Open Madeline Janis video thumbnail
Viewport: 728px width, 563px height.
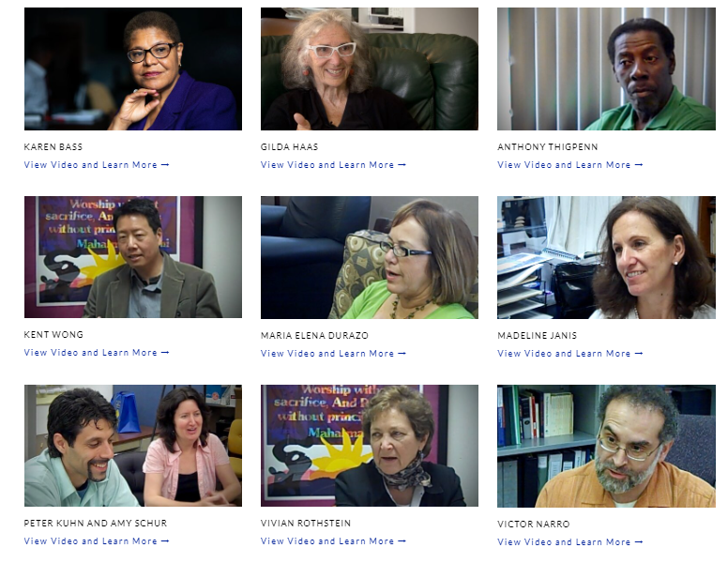(x=606, y=257)
